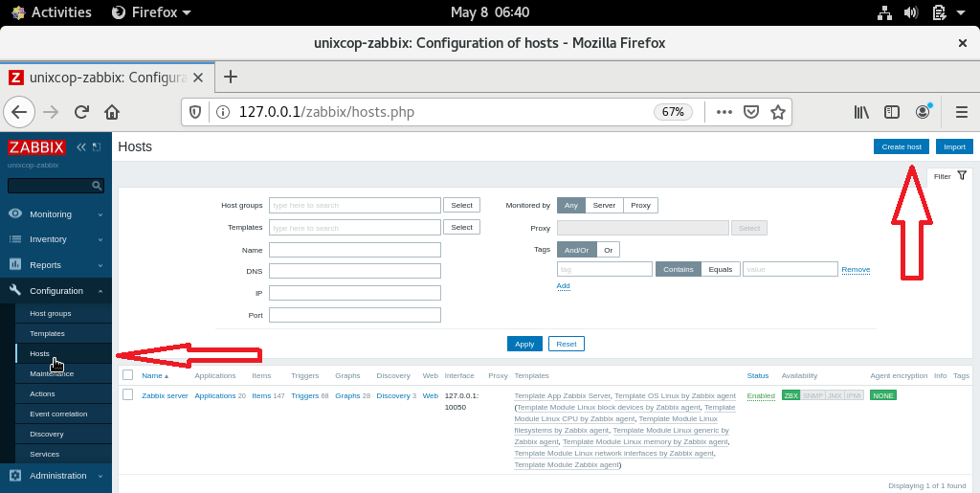The image size is (980, 493).
Task: Choose And/Or tag evaluation
Action: pos(577,250)
